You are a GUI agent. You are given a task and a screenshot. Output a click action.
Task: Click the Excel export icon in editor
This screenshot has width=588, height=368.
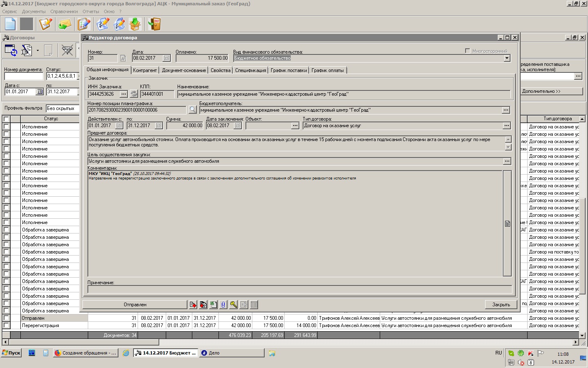tap(213, 305)
